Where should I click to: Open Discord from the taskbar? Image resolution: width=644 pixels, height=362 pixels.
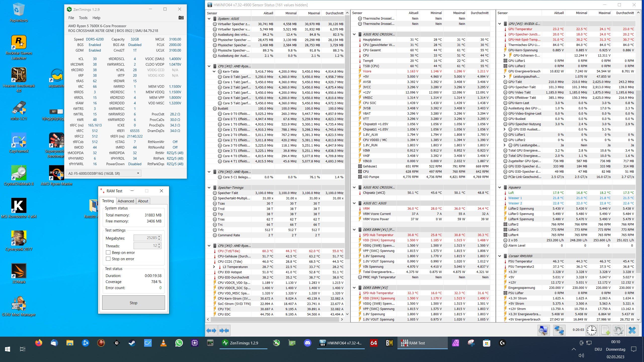click(x=307, y=343)
